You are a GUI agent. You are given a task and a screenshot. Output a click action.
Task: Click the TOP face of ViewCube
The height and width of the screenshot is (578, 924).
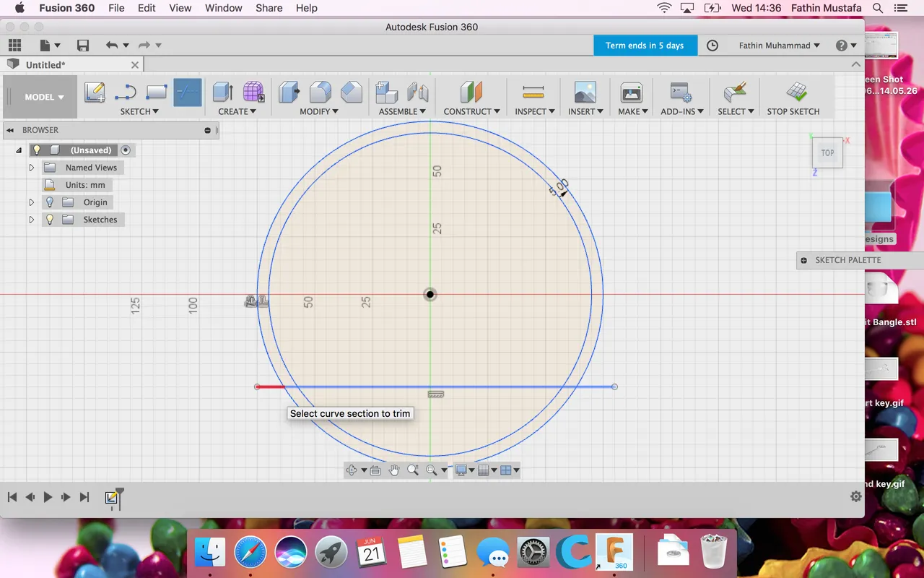827,153
